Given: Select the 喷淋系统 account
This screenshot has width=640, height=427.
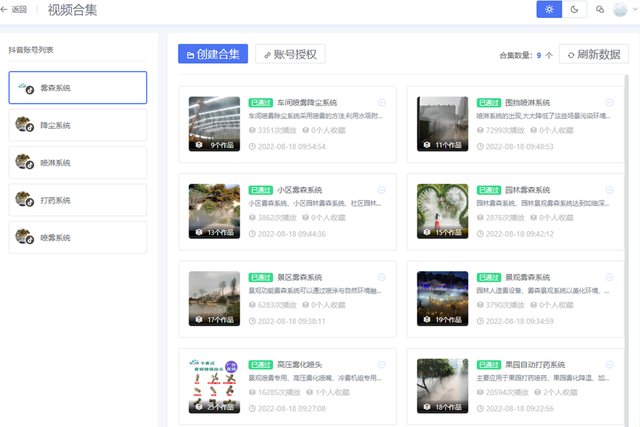Looking at the screenshot, I should click(x=78, y=162).
